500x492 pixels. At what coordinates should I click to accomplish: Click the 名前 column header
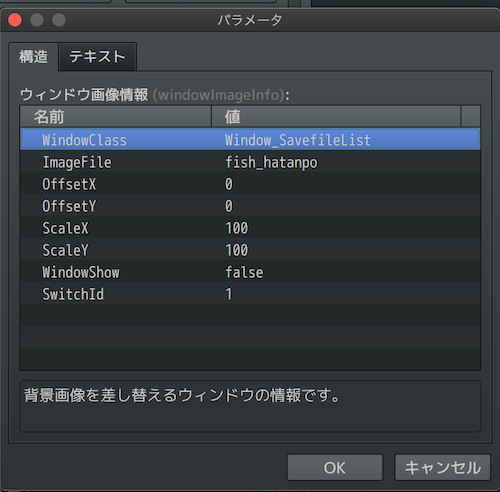[x=116, y=116]
